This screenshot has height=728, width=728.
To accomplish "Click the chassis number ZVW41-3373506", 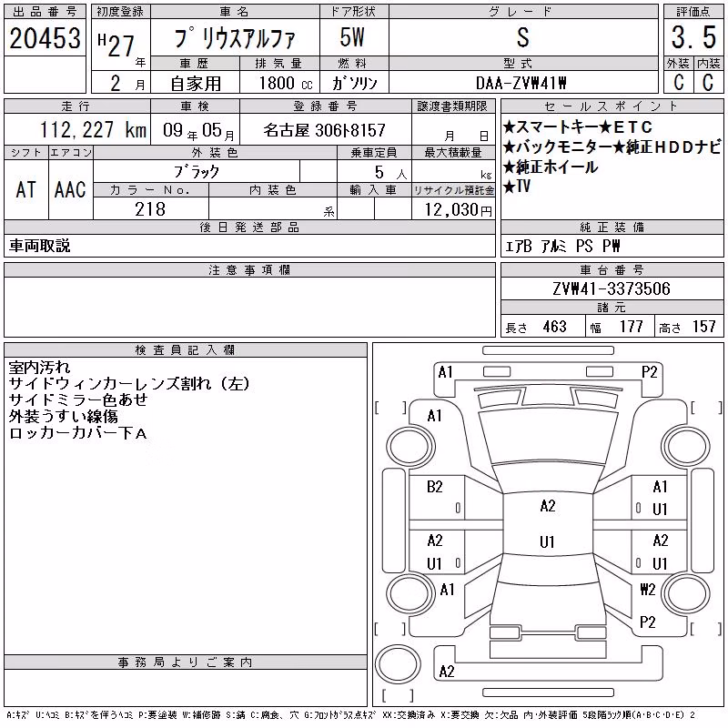I will [612, 288].
